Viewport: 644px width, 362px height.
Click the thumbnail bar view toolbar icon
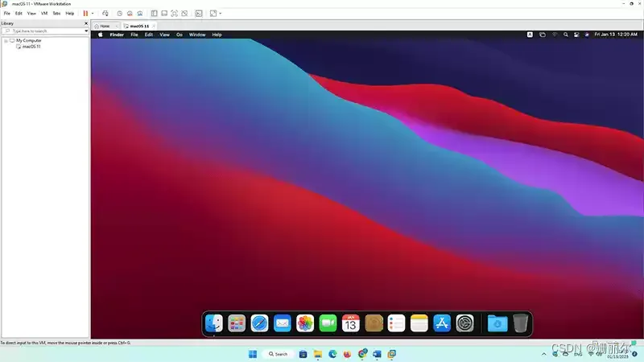pyautogui.click(x=164, y=14)
